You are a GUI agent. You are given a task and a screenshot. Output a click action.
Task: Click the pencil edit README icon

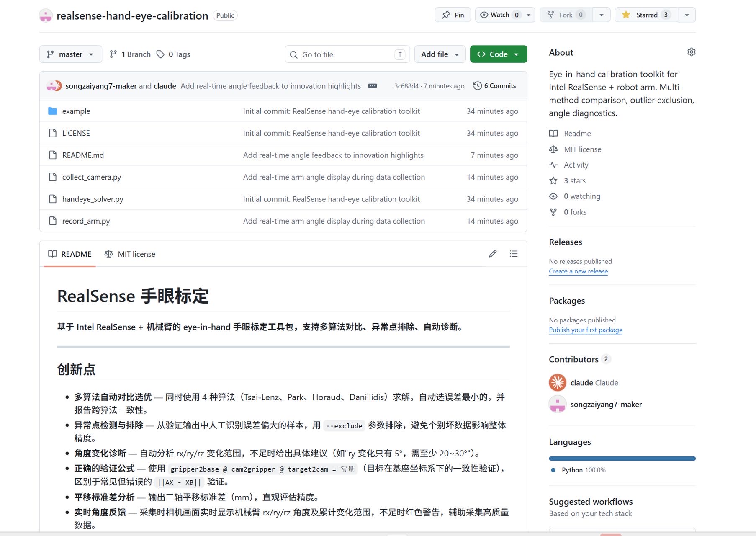(493, 254)
